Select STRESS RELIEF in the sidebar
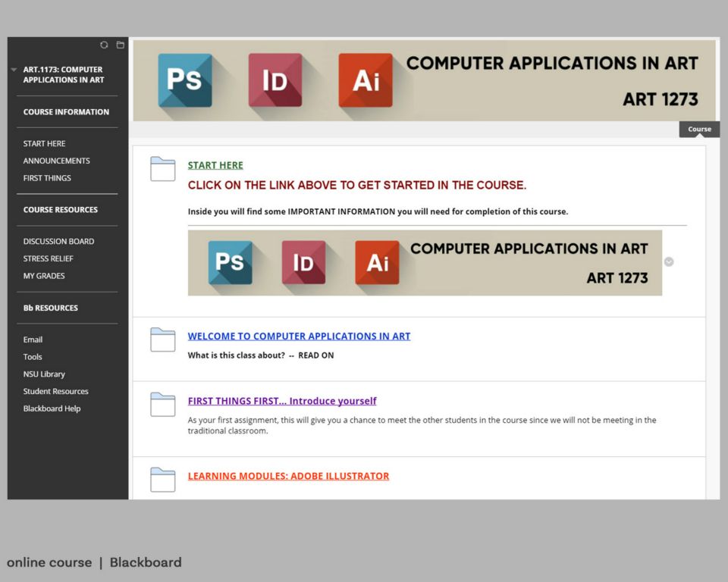The width and height of the screenshot is (728, 582). 49,258
